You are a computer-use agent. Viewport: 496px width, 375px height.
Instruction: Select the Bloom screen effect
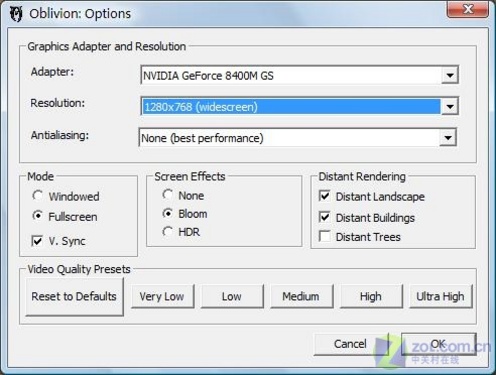click(168, 213)
